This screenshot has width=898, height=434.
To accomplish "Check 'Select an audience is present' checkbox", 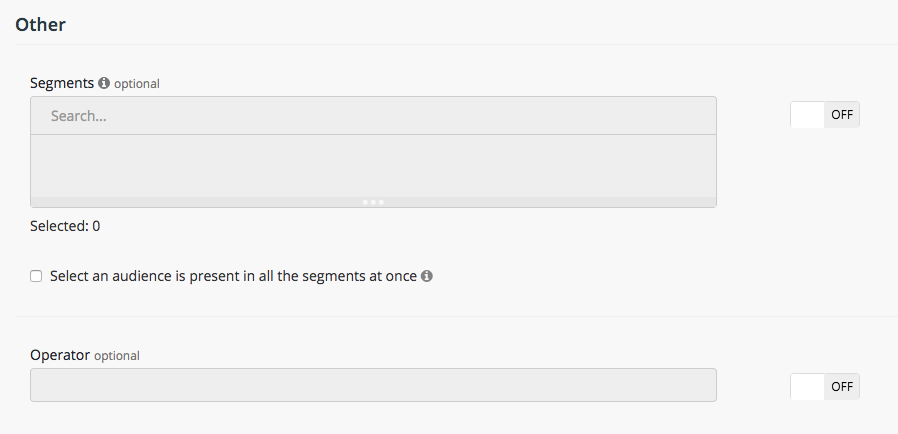I will pos(36,276).
